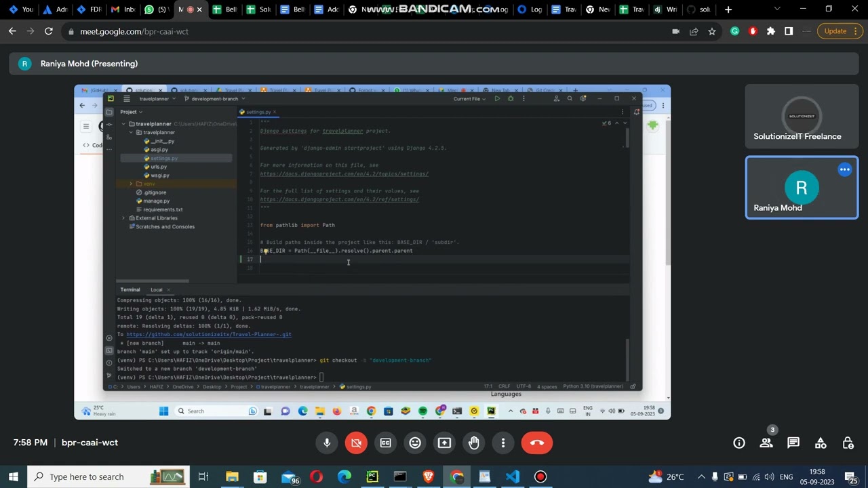Open Chrome extensions puzzle icon
This screenshot has height=488, width=868.
(770, 31)
